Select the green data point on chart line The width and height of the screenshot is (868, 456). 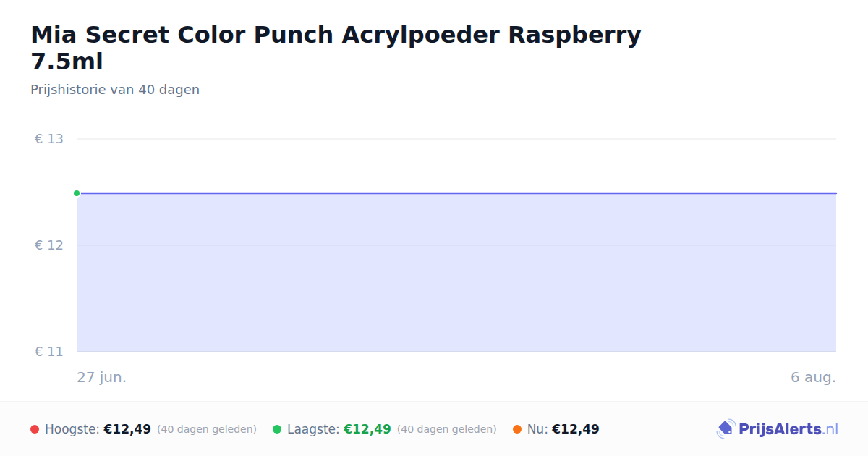(x=77, y=193)
